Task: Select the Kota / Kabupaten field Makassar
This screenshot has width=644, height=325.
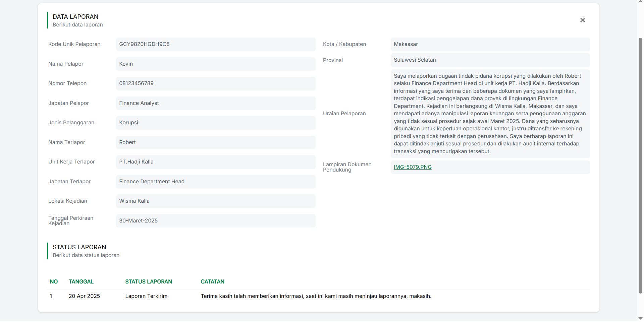Action: click(x=490, y=44)
